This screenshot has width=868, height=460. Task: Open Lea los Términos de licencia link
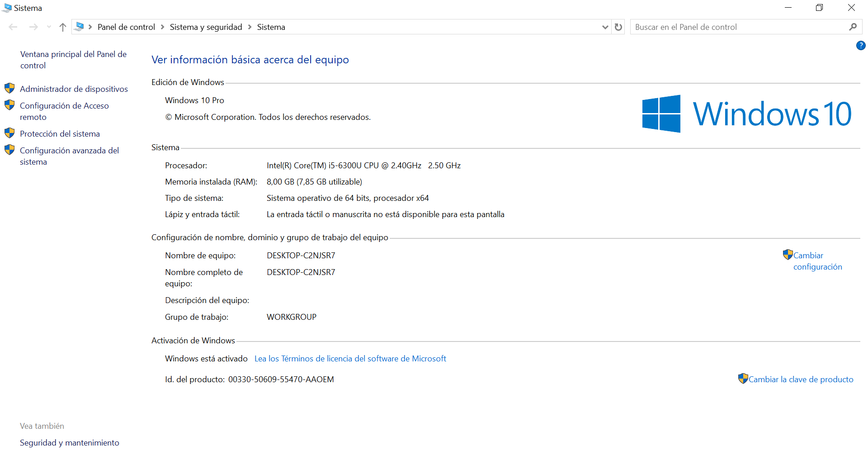click(x=350, y=359)
